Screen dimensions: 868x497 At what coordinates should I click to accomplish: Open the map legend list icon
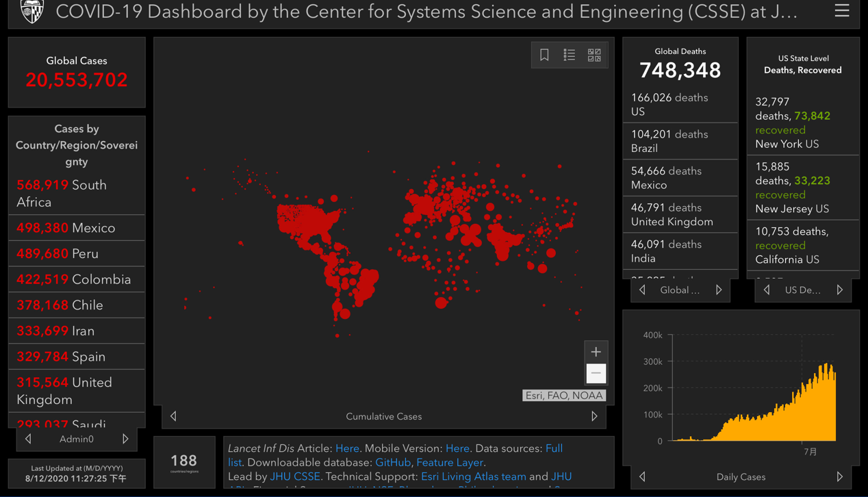pos(569,55)
